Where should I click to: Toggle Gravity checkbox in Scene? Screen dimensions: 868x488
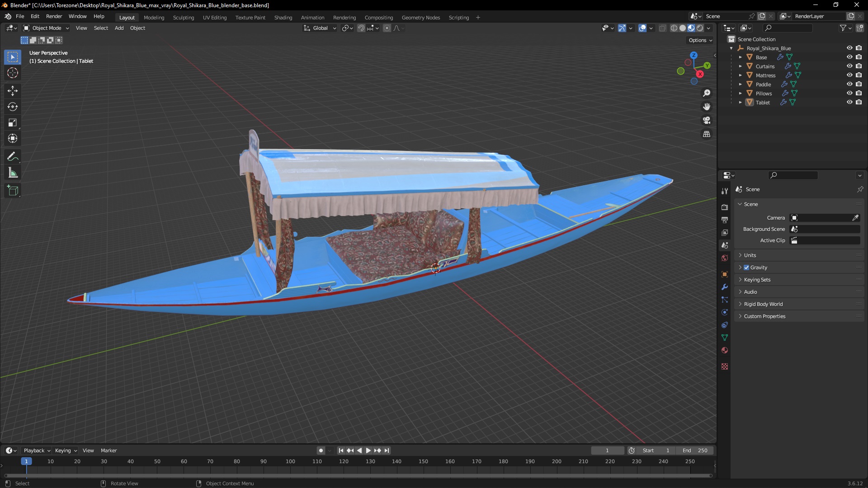click(x=746, y=267)
